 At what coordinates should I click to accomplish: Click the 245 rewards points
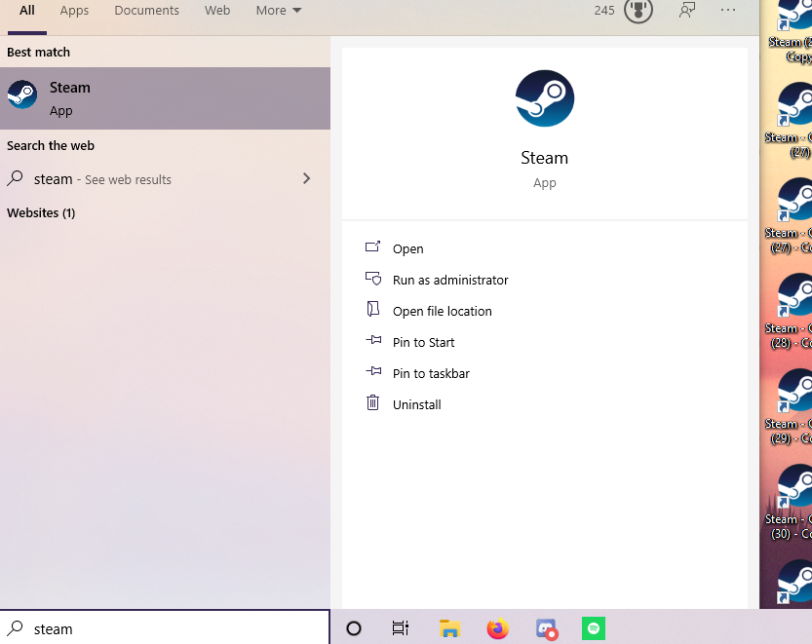[x=604, y=11]
